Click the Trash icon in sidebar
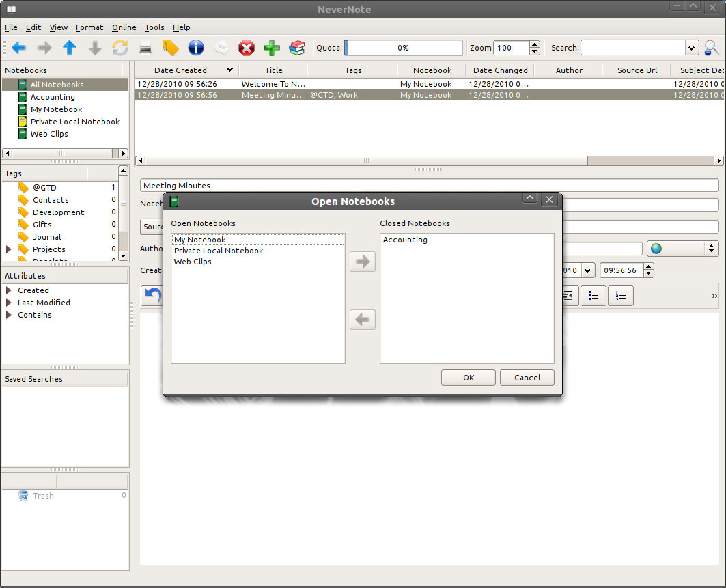The image size is (726, 588). [23, 496]
